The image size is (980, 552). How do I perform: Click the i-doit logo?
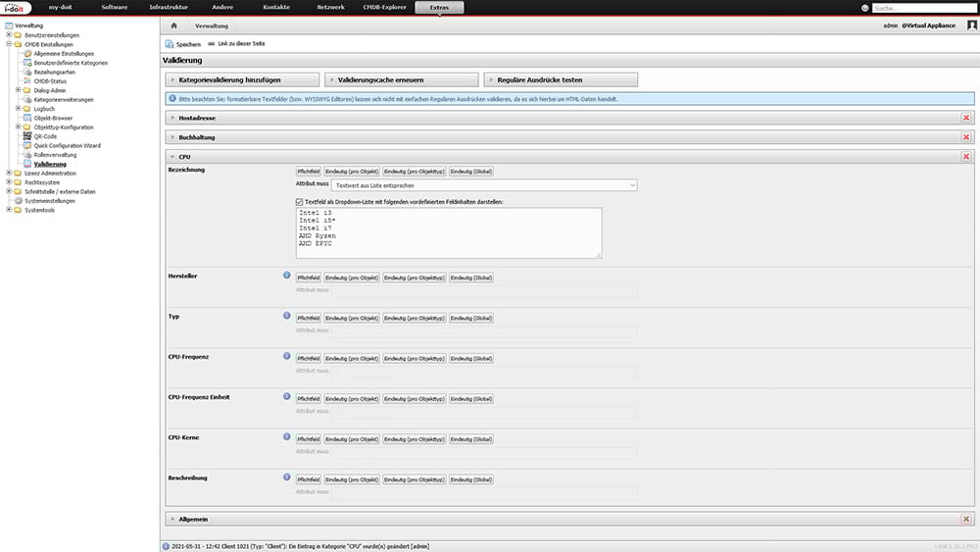18,8
